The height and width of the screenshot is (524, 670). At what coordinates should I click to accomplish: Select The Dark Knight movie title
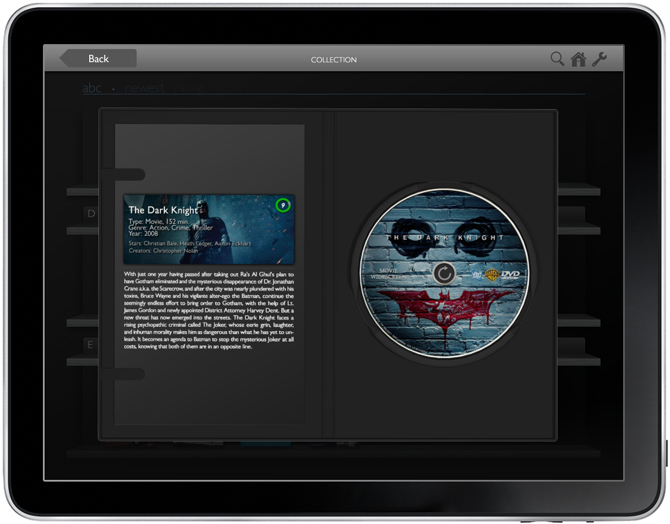tap(164, 211)
